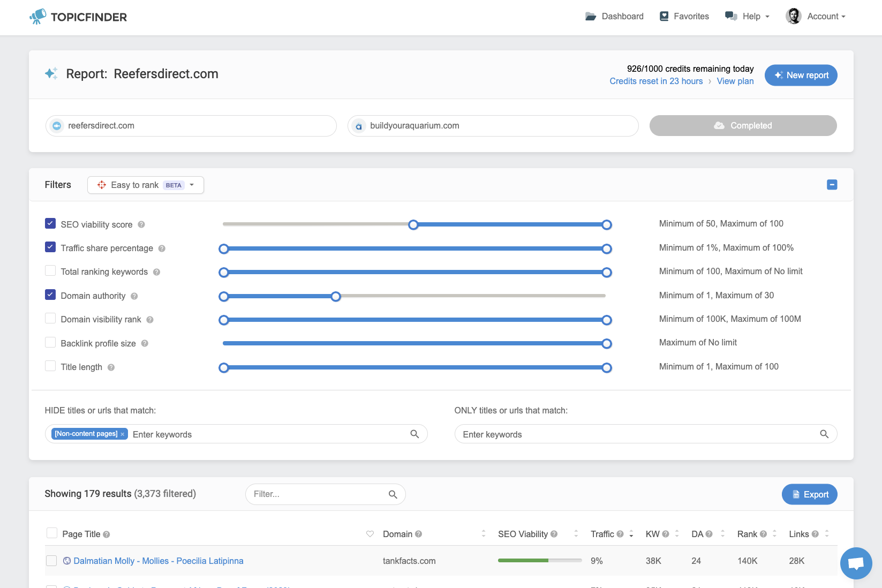Screen dimensions: 882x588
Task: Click help icon beside SEO Viability column
Action: pos(554,534)
